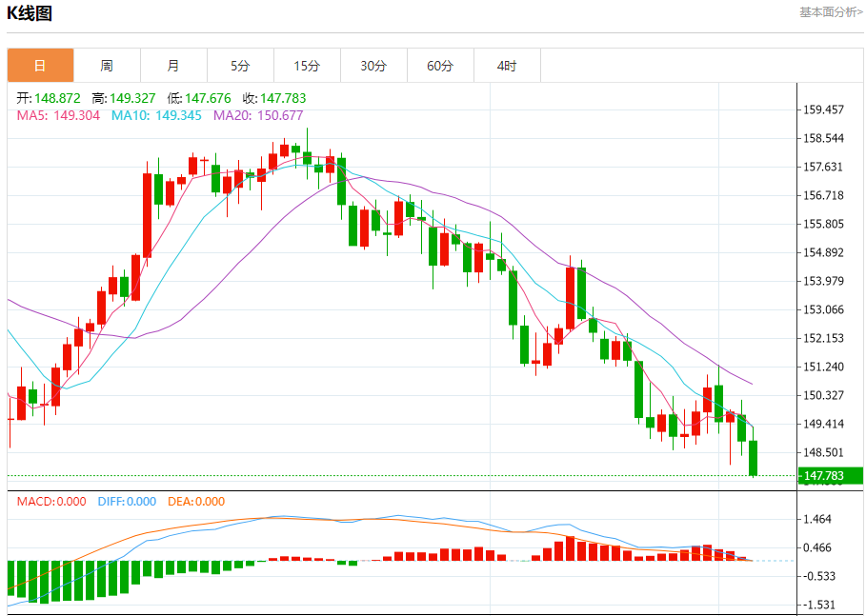Open the 基本面分析 link
This screenshot has height=616, width=866.
[831, 12]
